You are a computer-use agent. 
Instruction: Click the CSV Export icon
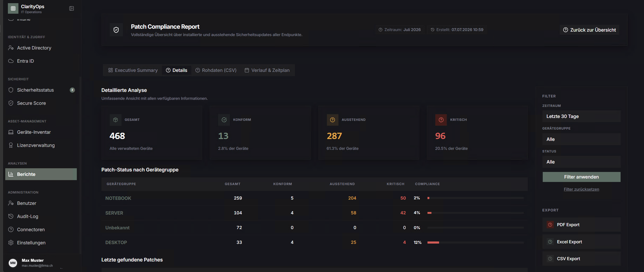pyautogui.click(x=550, y=259)
